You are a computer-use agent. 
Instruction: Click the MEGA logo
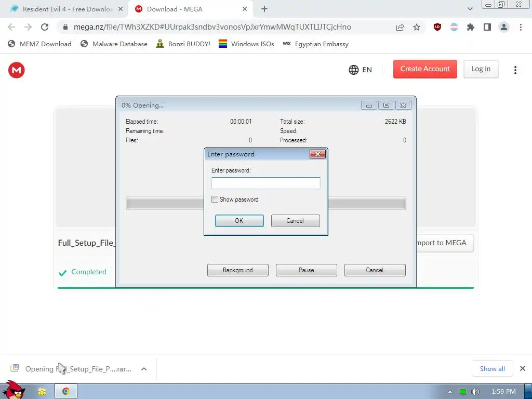pyautogui.click(x=16, y=70)
